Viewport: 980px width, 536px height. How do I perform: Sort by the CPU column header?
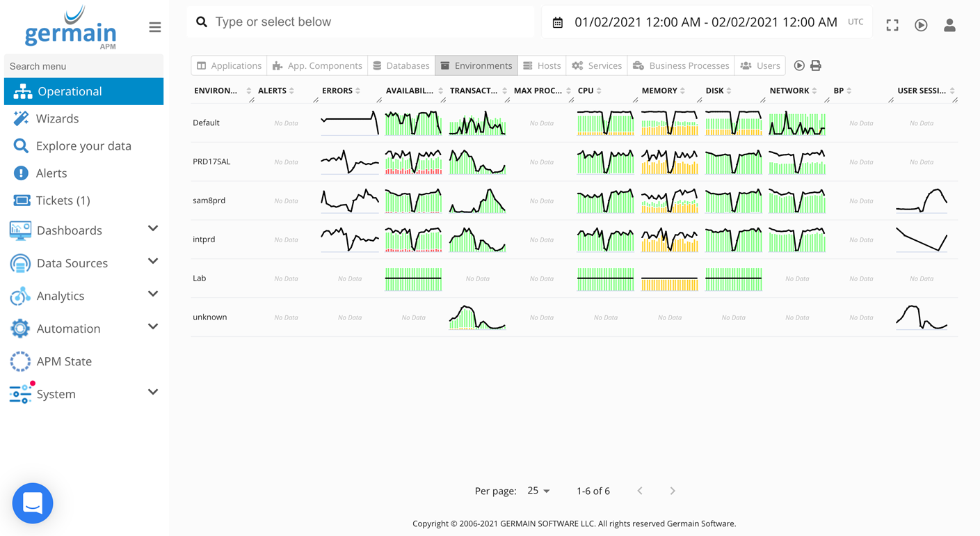(586, 90)
